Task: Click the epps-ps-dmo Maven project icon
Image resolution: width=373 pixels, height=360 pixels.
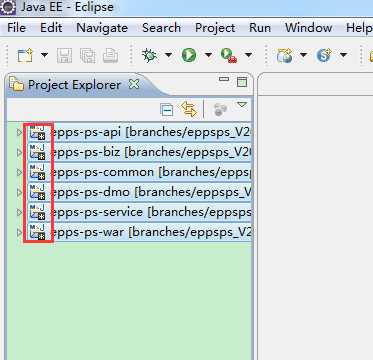Action: pyautogui.click(x=37, y=192)
